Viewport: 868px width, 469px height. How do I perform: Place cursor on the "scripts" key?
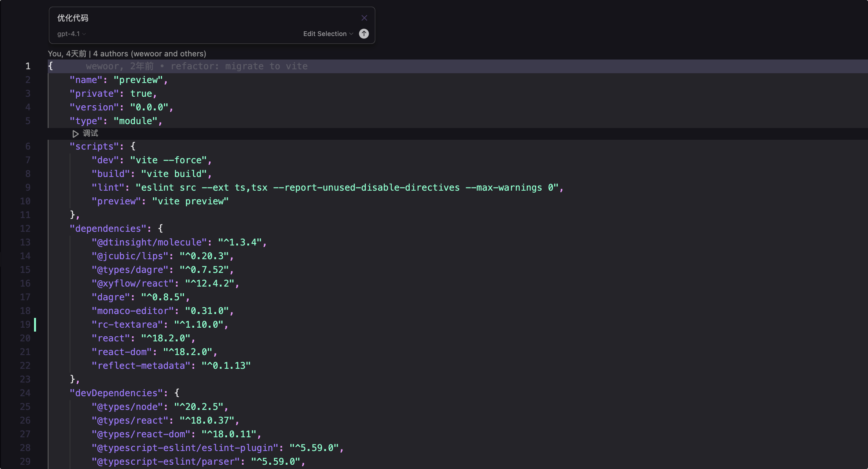coord(94,146)
